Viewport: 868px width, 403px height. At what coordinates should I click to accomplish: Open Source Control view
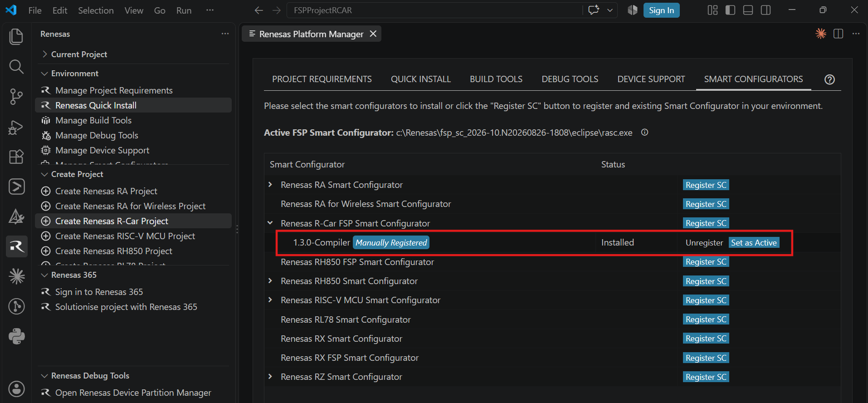point(16,97)
